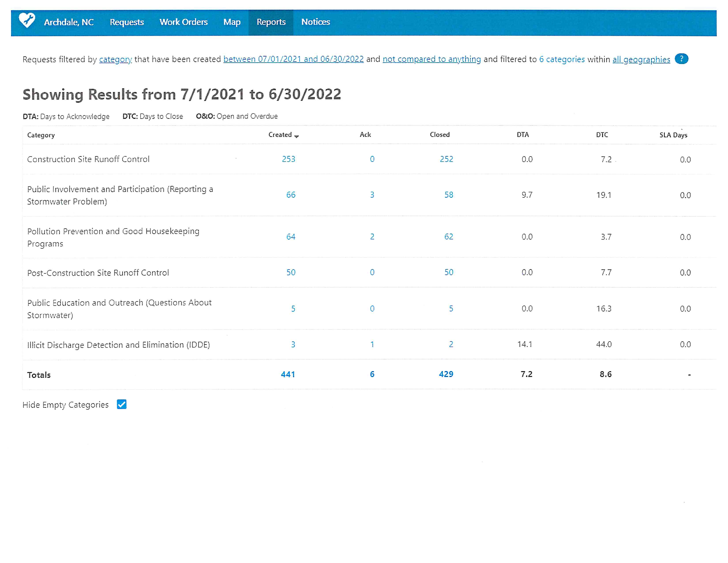Click the 3 acknowledged Public Involvement requests
Viewport: 728px width, 563px height.
point(372,195)
